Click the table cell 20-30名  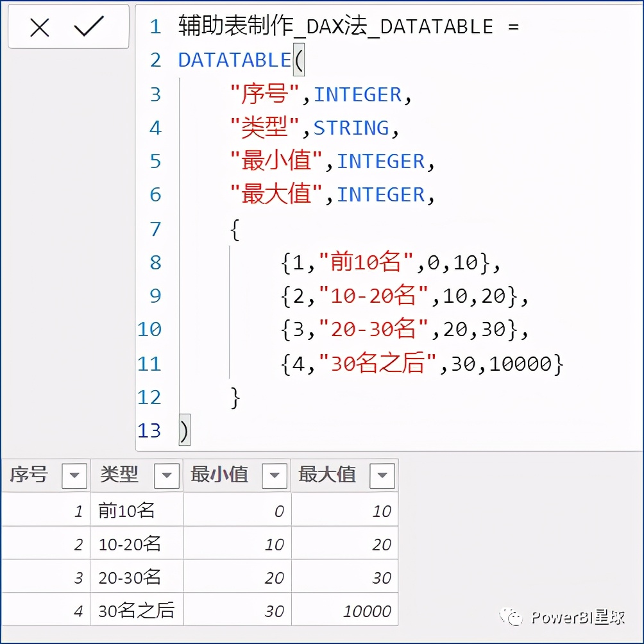click(137, 577)
